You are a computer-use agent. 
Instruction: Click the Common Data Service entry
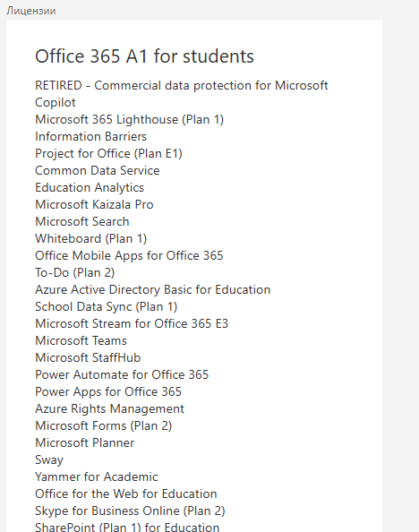(98, 170)
